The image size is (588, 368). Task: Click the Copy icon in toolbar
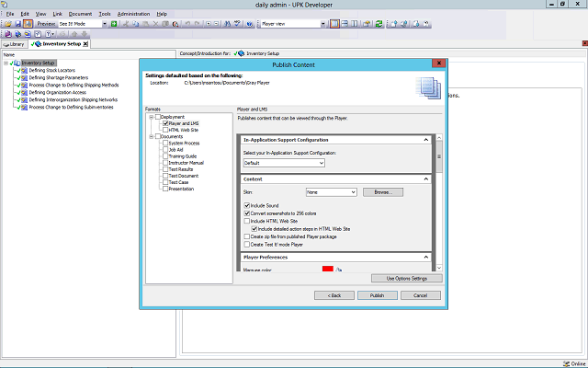tap(135, 24)
